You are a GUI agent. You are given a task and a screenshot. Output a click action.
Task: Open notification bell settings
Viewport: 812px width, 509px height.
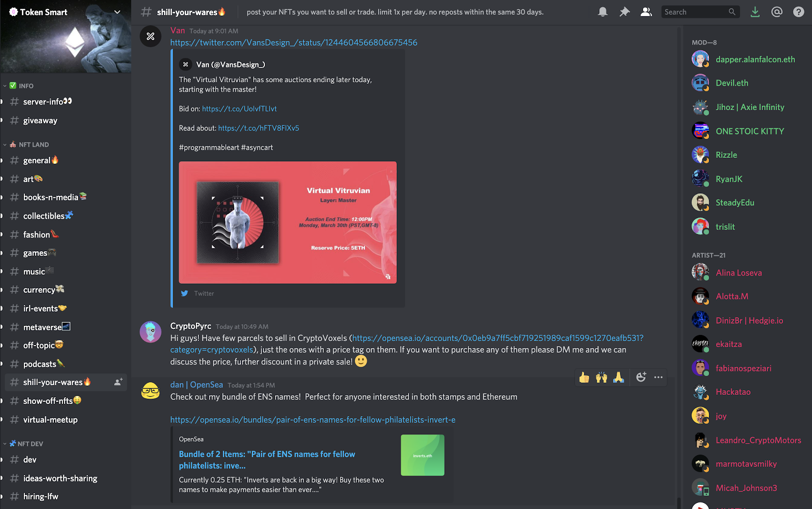[602, 12]
